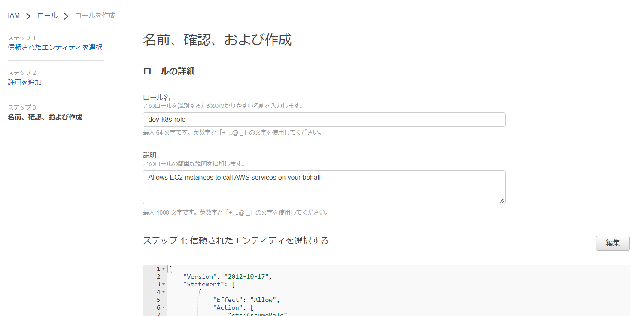Image resolution: width=644 pixels, height=316 pixels.
Task: Click line number 2 in the editor gutter
Action: pyautogui.click(x=158, y=276)
